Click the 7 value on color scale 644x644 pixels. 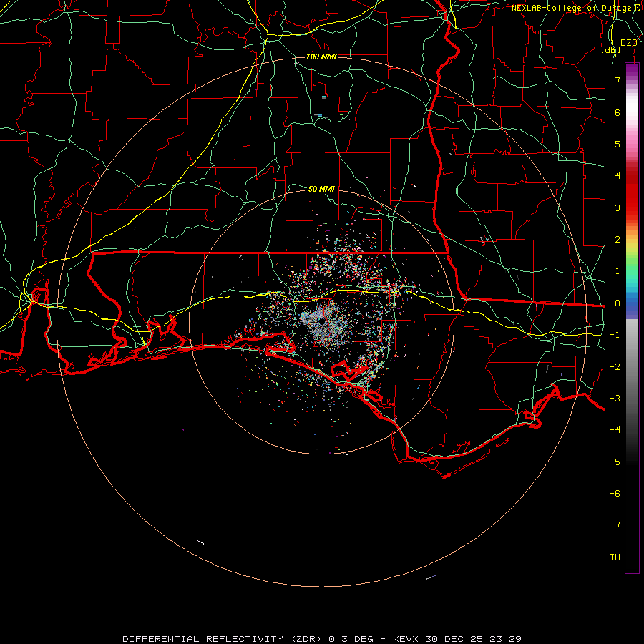618,80
